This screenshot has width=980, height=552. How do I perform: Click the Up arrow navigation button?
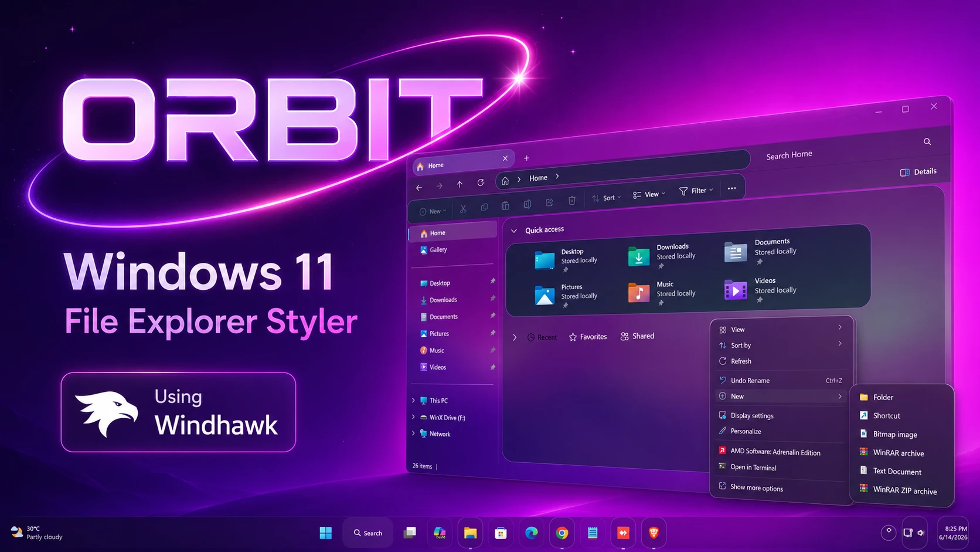tap(460, 184)
